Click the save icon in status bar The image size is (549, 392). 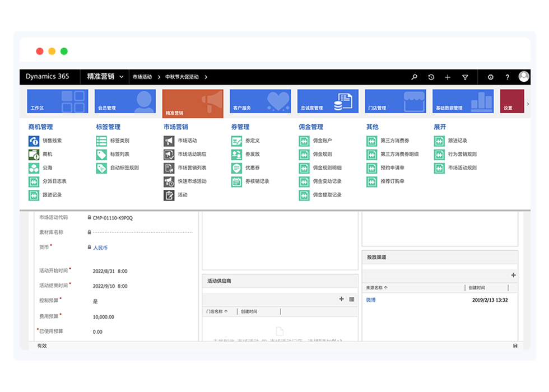[x=515, y=346]
